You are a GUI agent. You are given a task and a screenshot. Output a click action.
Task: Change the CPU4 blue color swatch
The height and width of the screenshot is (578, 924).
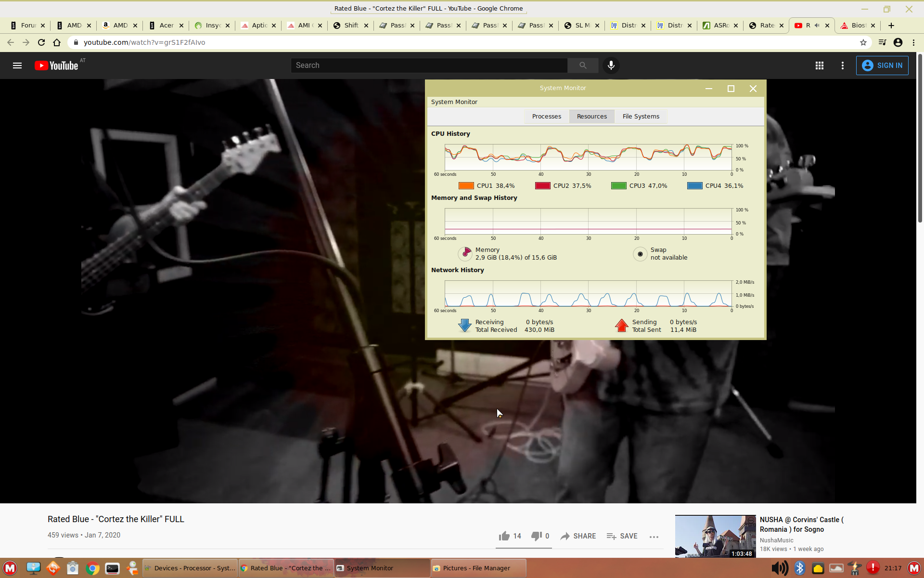pyautogui.click(x=695, y=186)
